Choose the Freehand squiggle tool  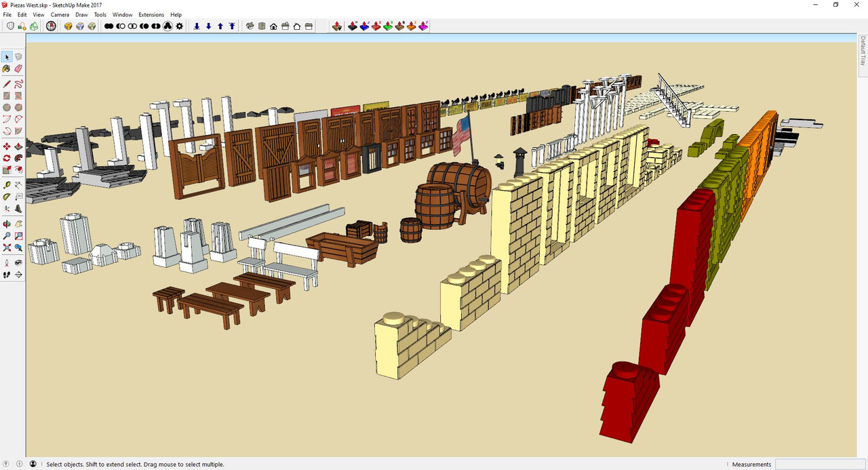pos(18,84)
